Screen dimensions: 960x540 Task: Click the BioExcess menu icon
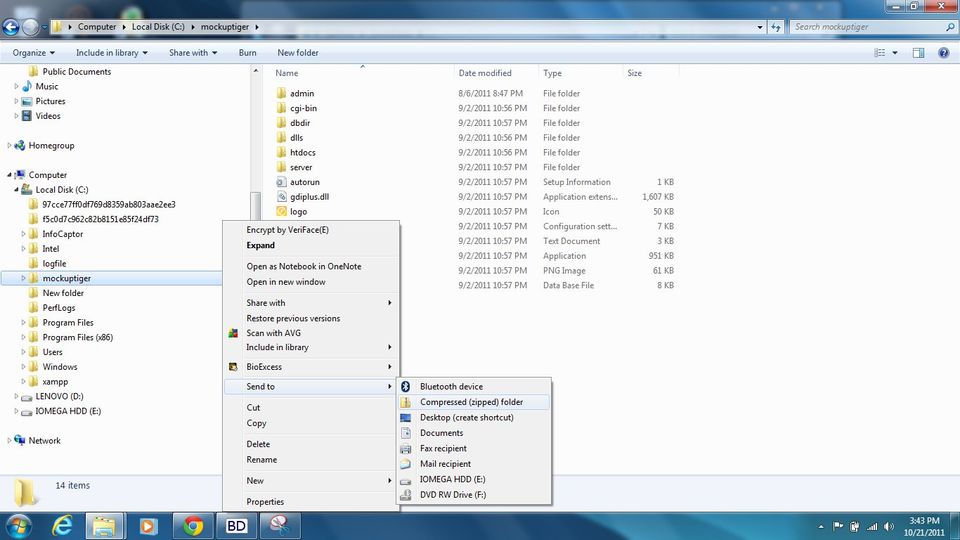tap(233, 367)
